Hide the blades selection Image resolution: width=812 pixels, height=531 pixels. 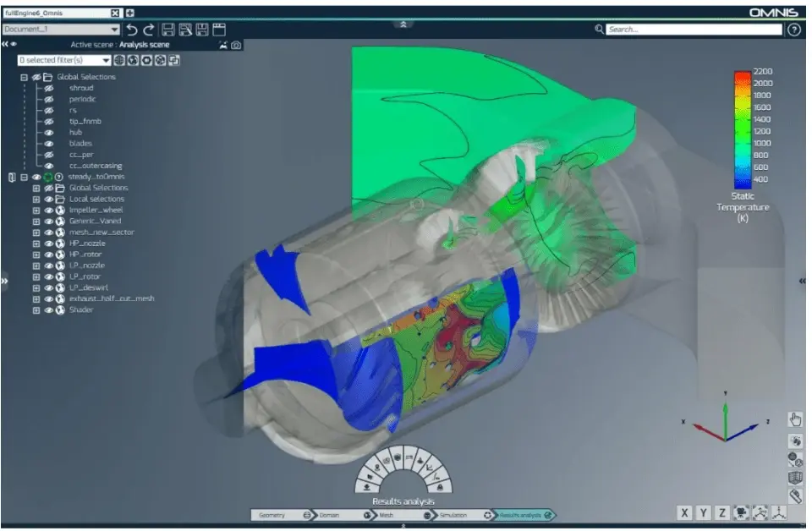(49, 144)
